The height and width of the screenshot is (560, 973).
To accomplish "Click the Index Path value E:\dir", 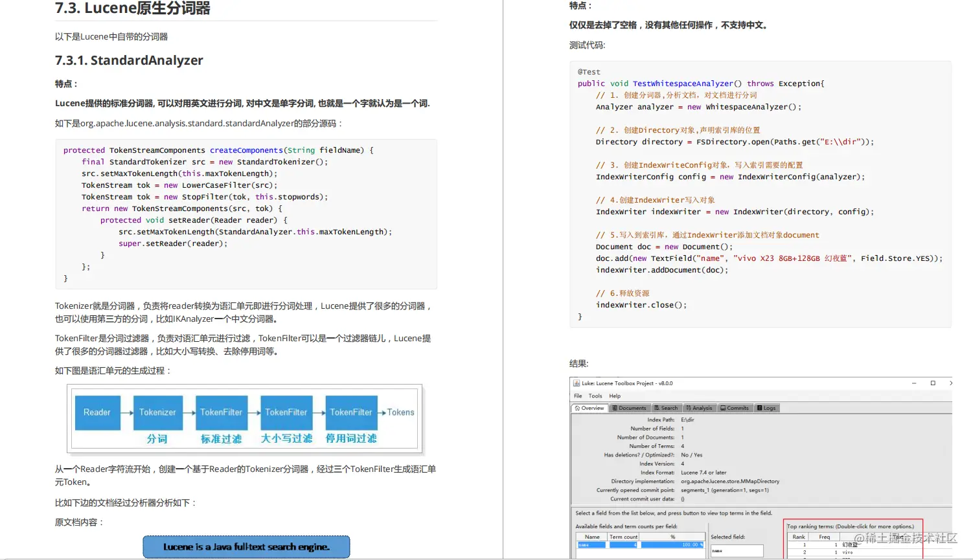I will (687, 420).
